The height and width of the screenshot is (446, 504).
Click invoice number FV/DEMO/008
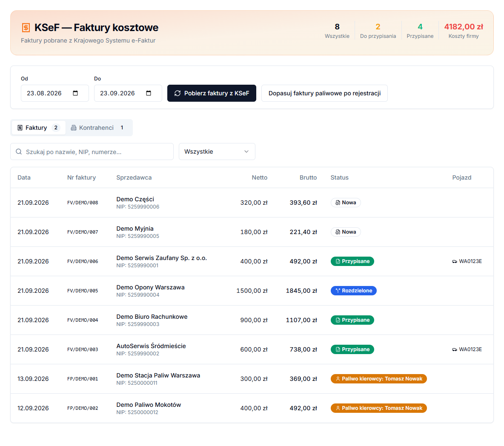(83, 203)
